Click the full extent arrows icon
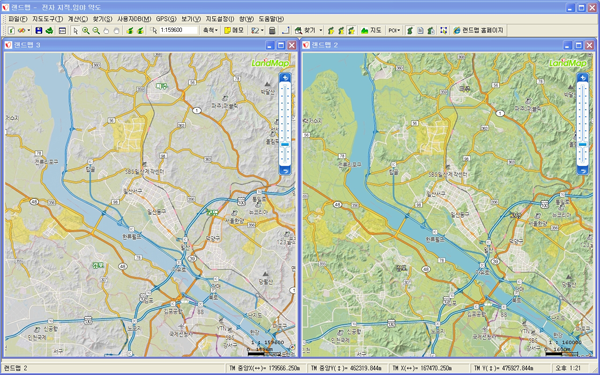This screenshot has width=600, height=375. pos(443,30)
